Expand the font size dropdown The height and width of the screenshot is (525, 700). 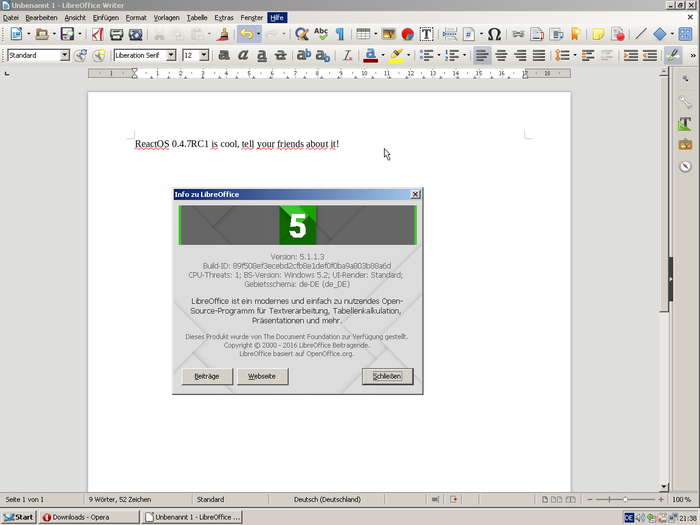(204, 55)
